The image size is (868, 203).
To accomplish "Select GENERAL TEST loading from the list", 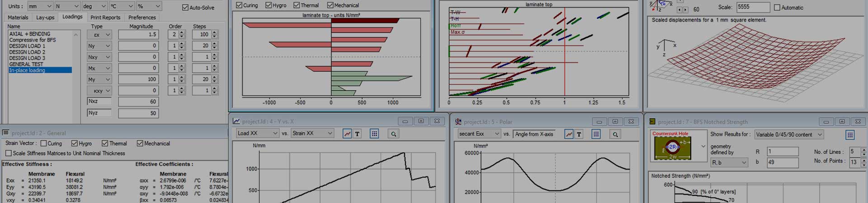I will pos(26,65).
